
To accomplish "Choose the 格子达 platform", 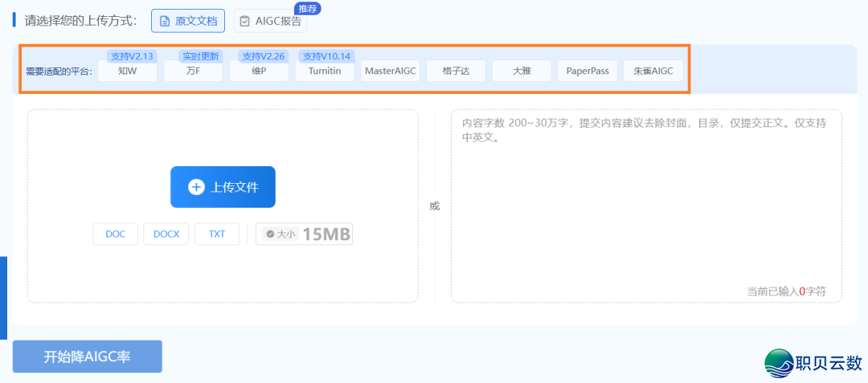I will [457, 71].
